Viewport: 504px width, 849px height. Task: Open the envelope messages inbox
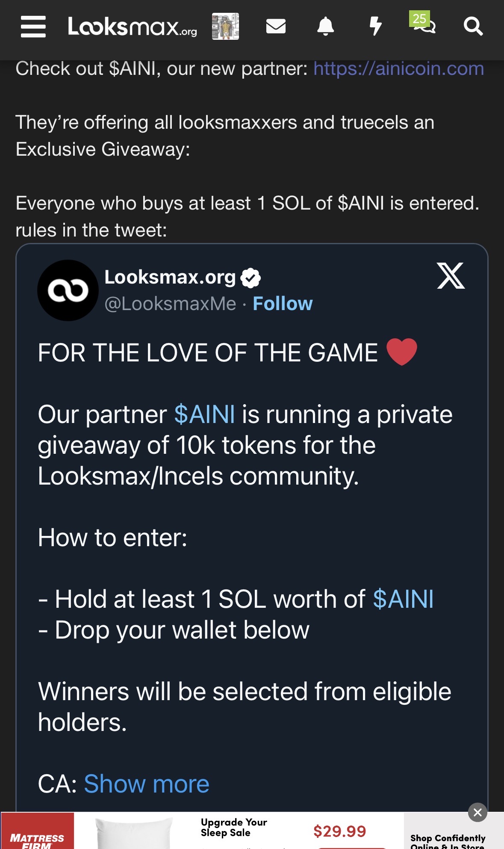pyautogui.click(x=276, y=27)
